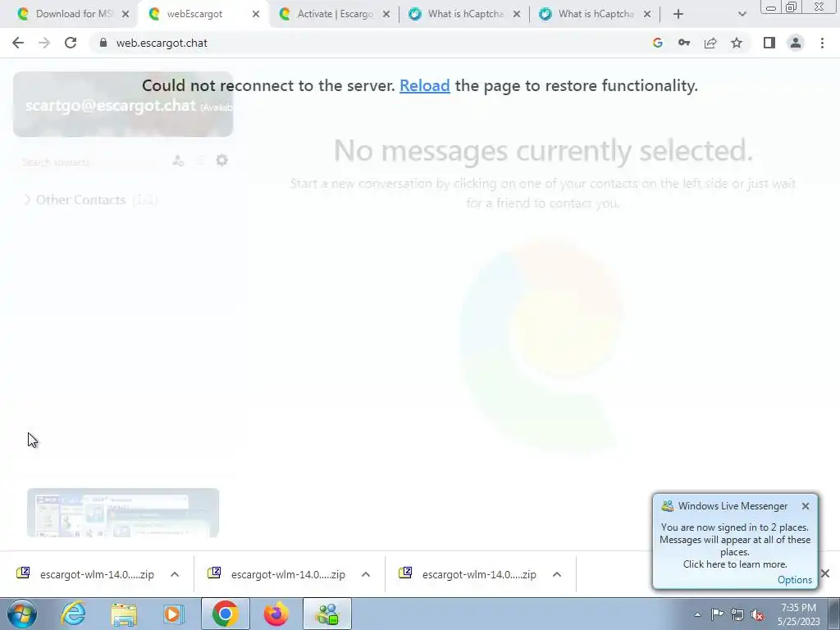Click the share page icon
Image resolution: width=840 pixels, height=630 pixels.
(710, 43)
